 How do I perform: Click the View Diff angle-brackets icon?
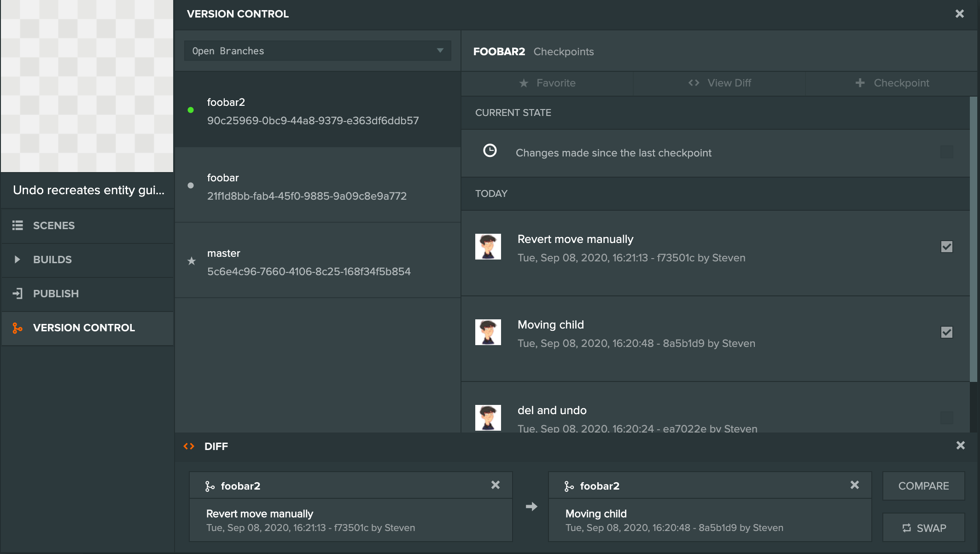tap(694, 83)
